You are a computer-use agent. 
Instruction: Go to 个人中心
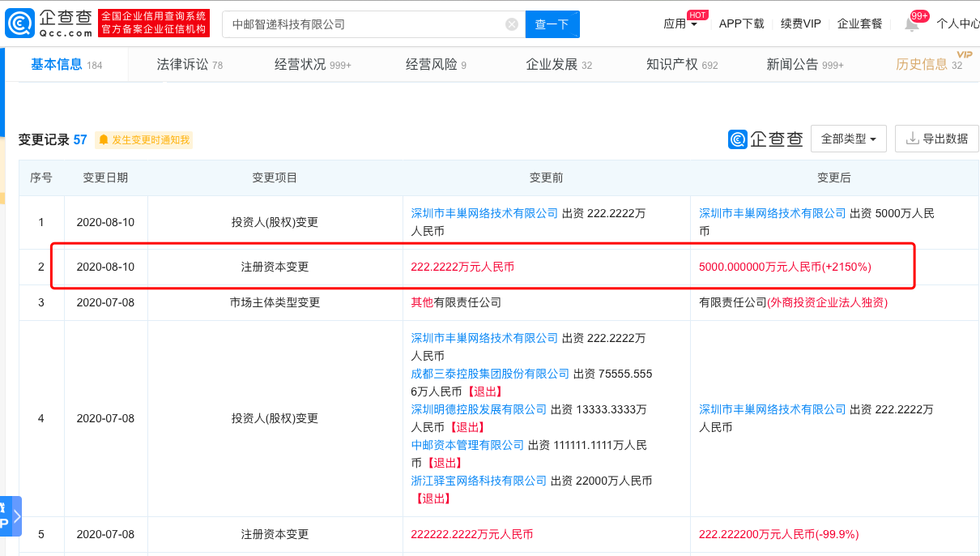[x=958, y=24]
